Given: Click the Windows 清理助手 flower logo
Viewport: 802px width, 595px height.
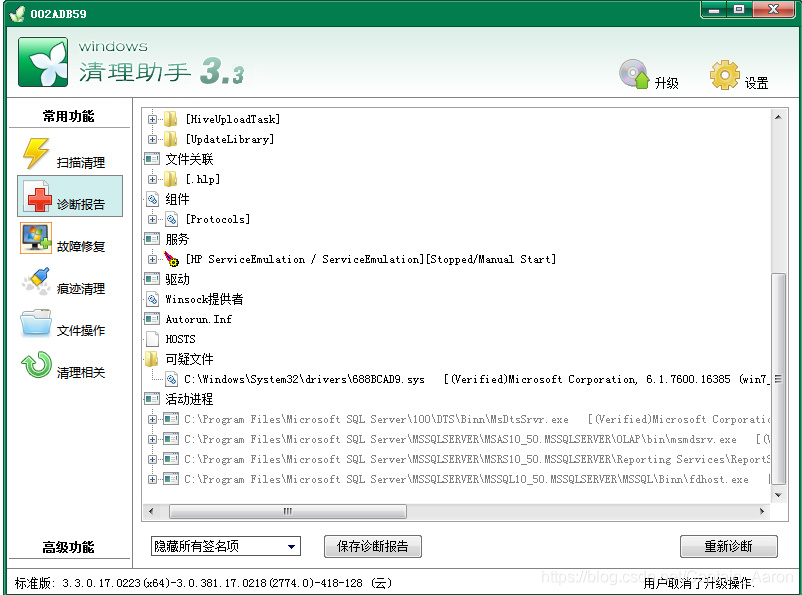Looking at the screenshot, I should [43, 62].
